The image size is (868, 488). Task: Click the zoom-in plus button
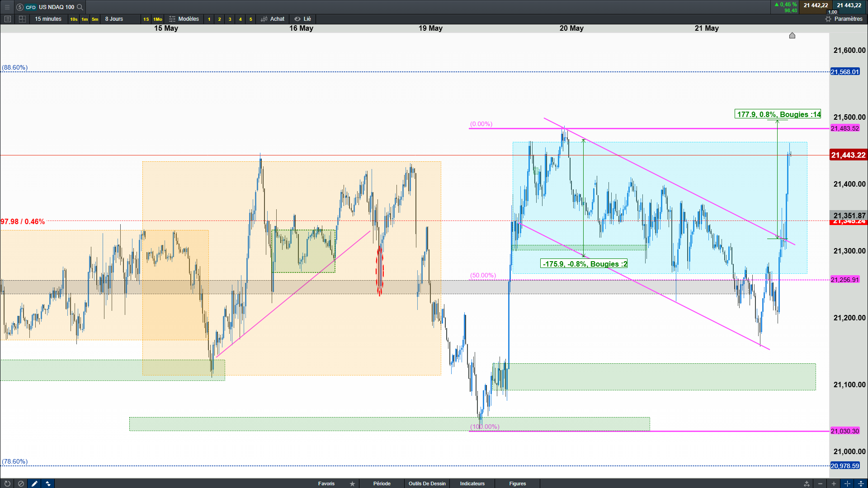click(834, 483)
